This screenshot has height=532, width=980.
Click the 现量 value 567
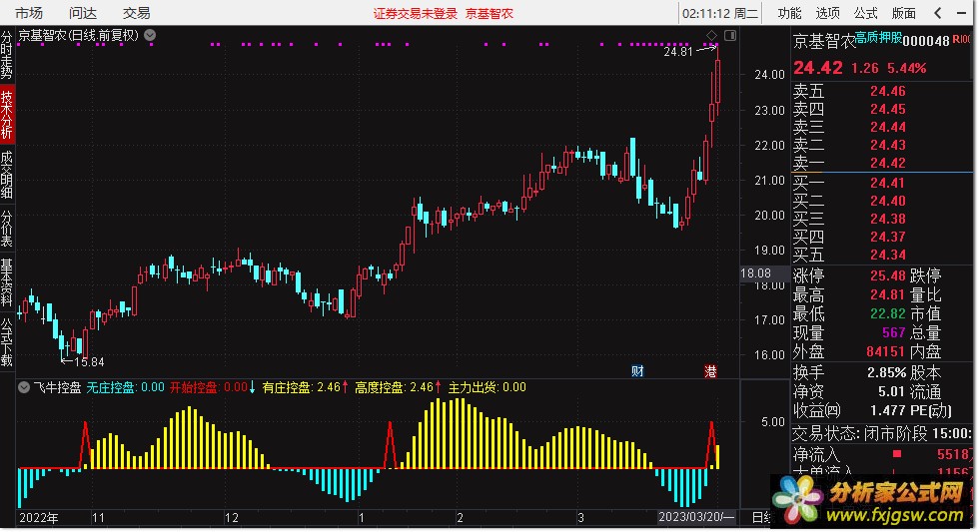point(894,332)
